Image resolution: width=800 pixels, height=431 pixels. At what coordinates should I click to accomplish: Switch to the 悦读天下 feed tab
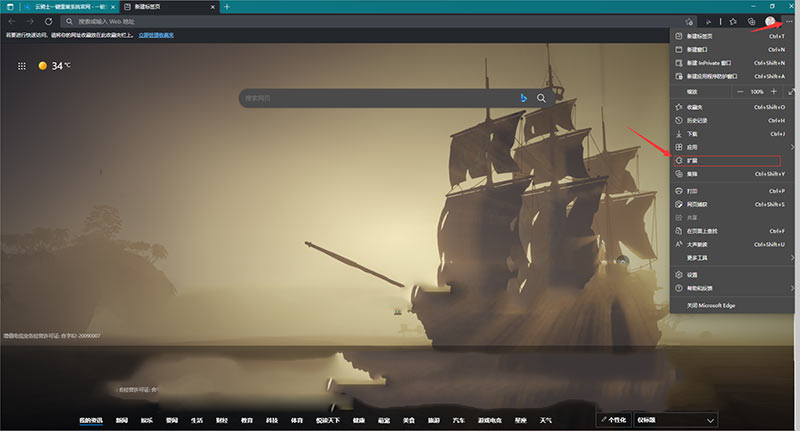pyautogui.click(x=328, y=420)
